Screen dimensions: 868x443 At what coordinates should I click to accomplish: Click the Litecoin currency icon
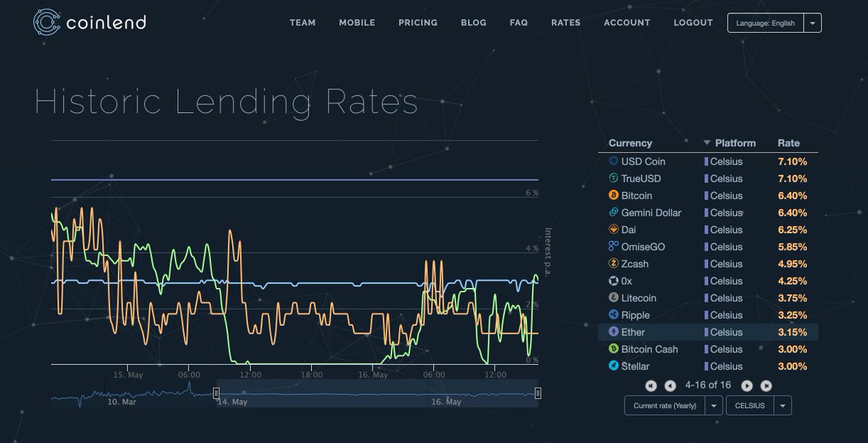click(x=613, y=298)
